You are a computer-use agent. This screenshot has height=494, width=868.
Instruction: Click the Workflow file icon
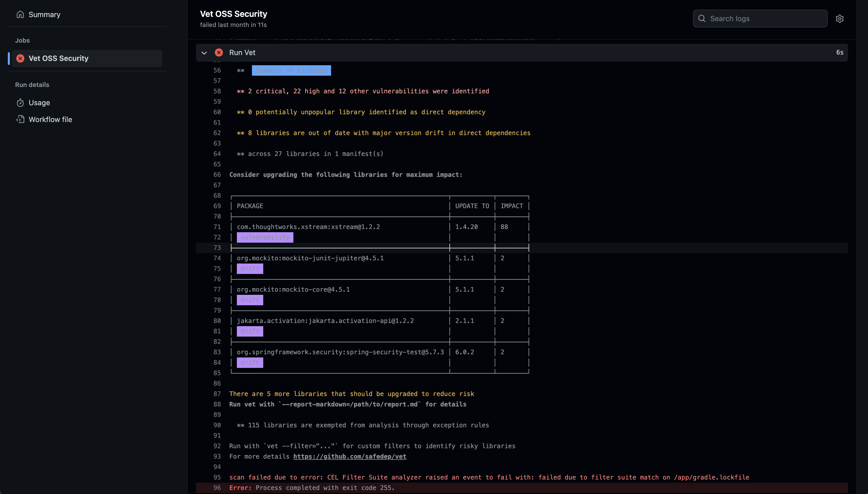[20, 119]
